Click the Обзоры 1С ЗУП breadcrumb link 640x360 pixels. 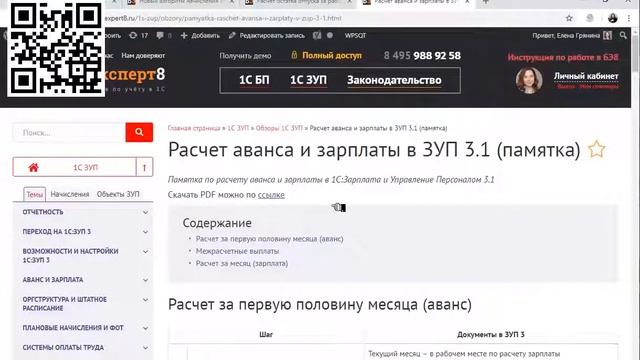(x=279, y=128)
